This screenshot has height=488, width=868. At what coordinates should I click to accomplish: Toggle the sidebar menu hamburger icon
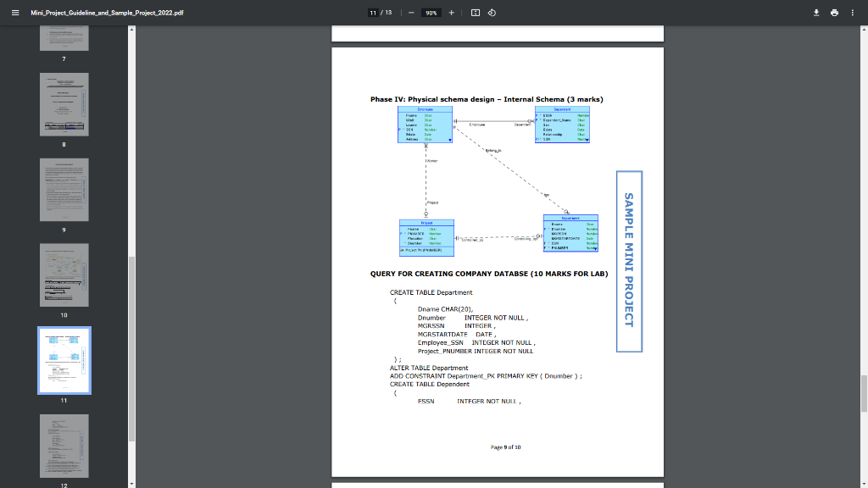point(15,13)
